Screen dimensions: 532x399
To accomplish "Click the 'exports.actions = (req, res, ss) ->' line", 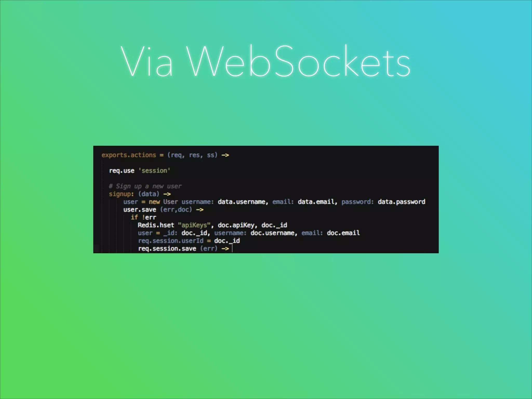I will pyautogui.click(x=165, y=155).
